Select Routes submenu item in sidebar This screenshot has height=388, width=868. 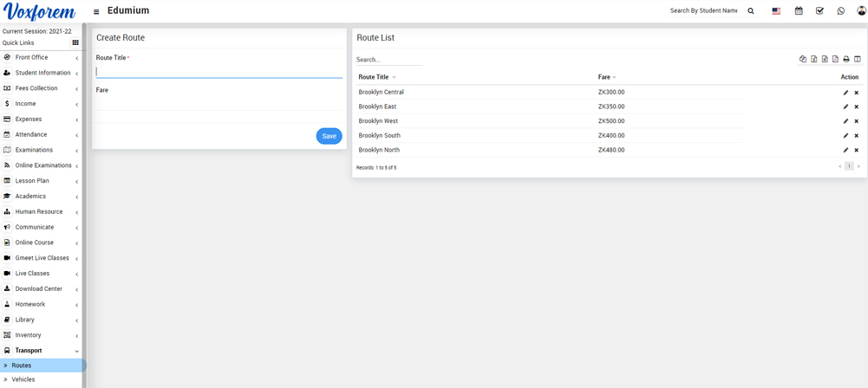22,365
